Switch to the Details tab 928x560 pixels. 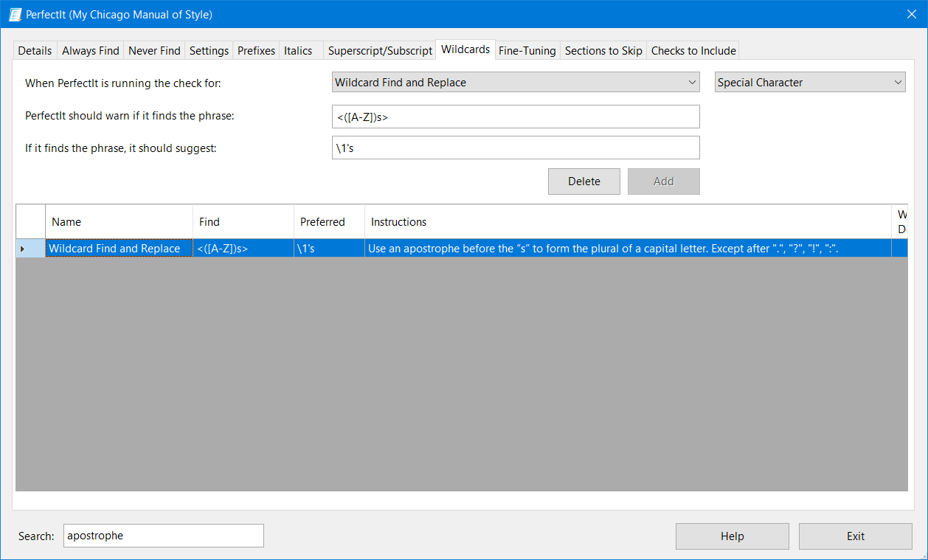tap(35, 50)
